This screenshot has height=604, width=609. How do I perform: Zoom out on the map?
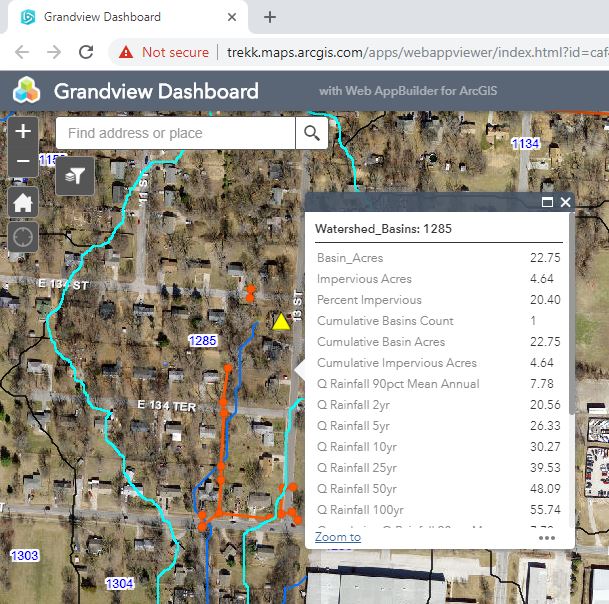23,161
